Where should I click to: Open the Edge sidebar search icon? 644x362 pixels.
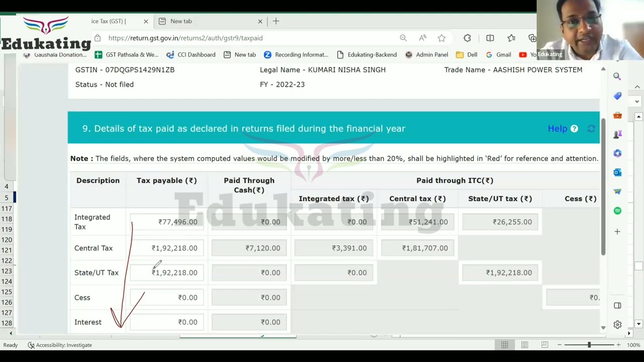[617, 76]
